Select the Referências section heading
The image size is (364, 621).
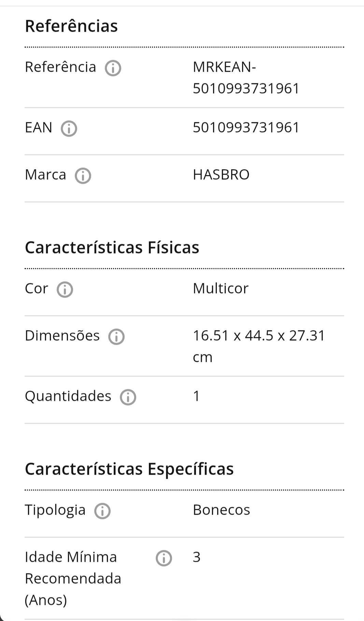click(71, 26)
